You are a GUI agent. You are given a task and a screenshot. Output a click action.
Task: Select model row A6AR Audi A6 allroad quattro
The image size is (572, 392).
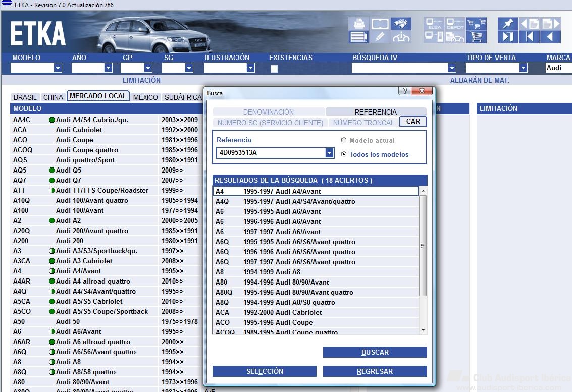click(106, 342)
